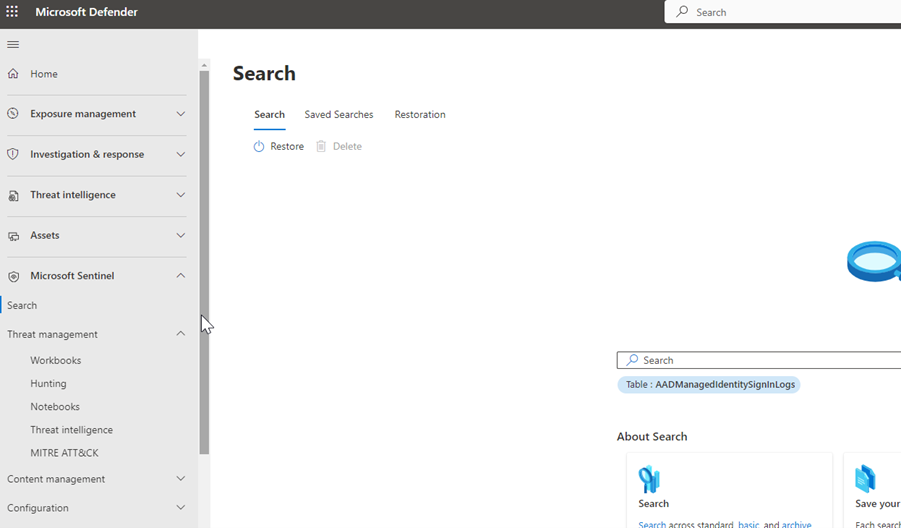901x528 pixels.
Task: Click the Assets devices icon
Action: [x=13, y=236]
